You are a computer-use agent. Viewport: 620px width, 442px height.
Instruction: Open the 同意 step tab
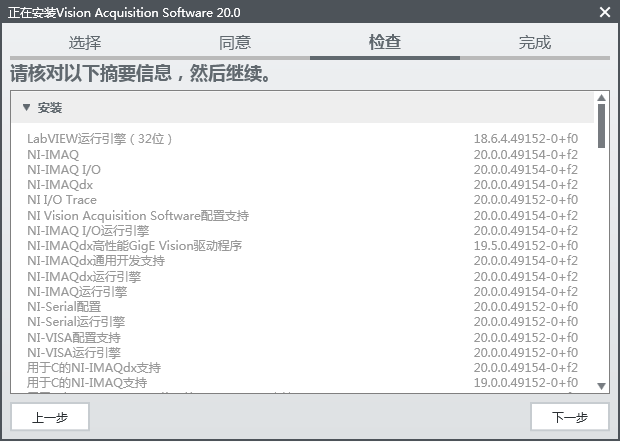(x=235, y=42)
